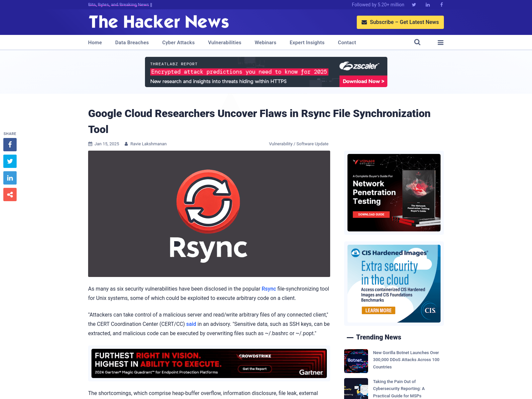Click the Jan 15, 2025 date
This screenshot has width=532, height=399.
pos(107,144)
